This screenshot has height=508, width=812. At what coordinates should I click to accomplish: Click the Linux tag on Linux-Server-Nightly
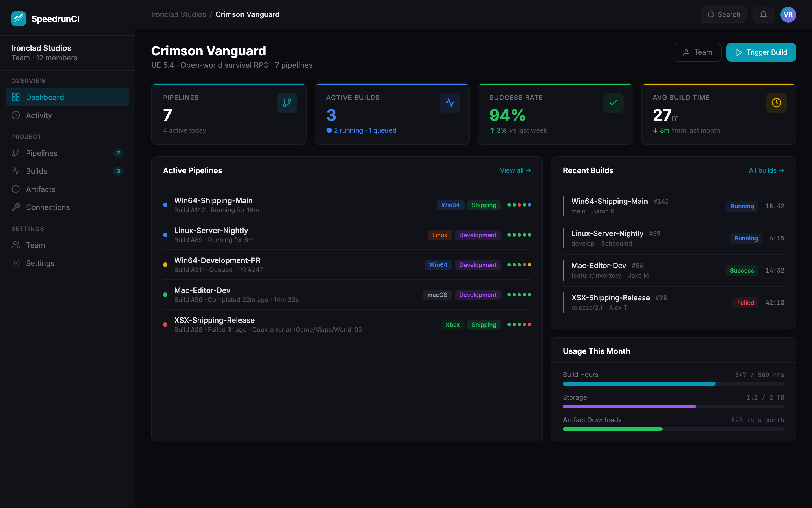pos(440,235)
